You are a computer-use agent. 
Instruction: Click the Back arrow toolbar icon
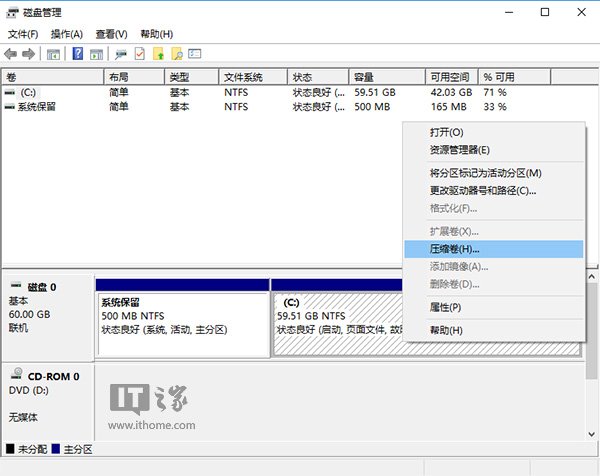coord(10,54)
